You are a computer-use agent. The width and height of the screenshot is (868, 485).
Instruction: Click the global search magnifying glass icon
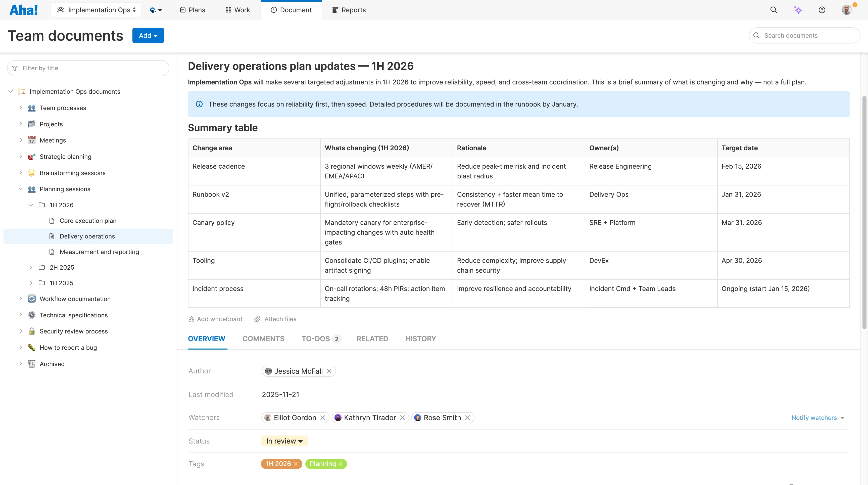[774, 10]
